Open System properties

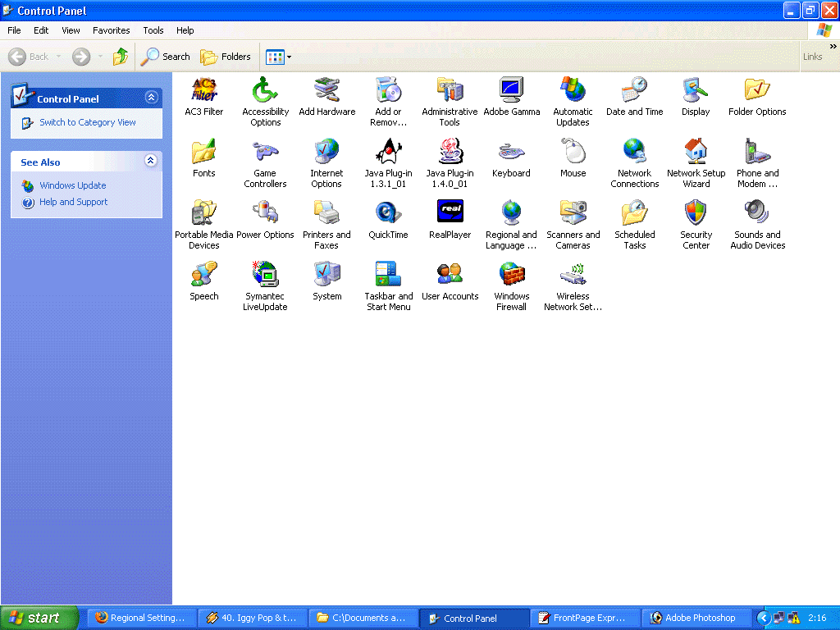pos(326,282)
